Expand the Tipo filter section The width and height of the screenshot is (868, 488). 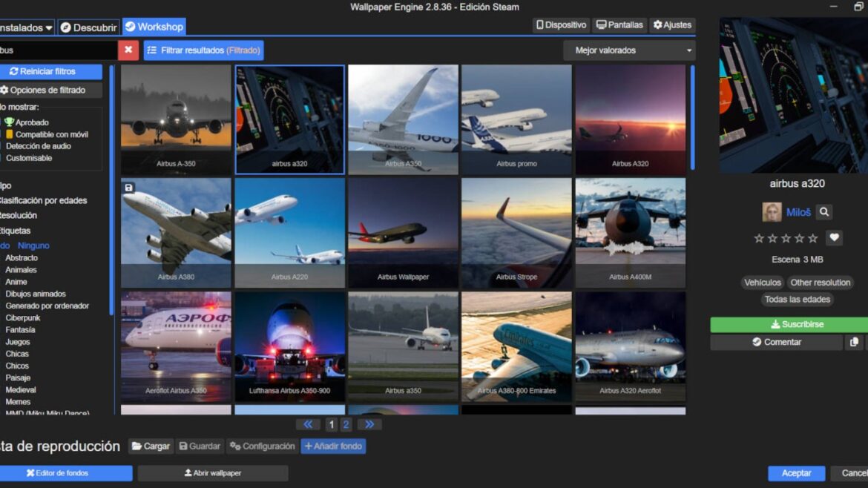[5, 186]
